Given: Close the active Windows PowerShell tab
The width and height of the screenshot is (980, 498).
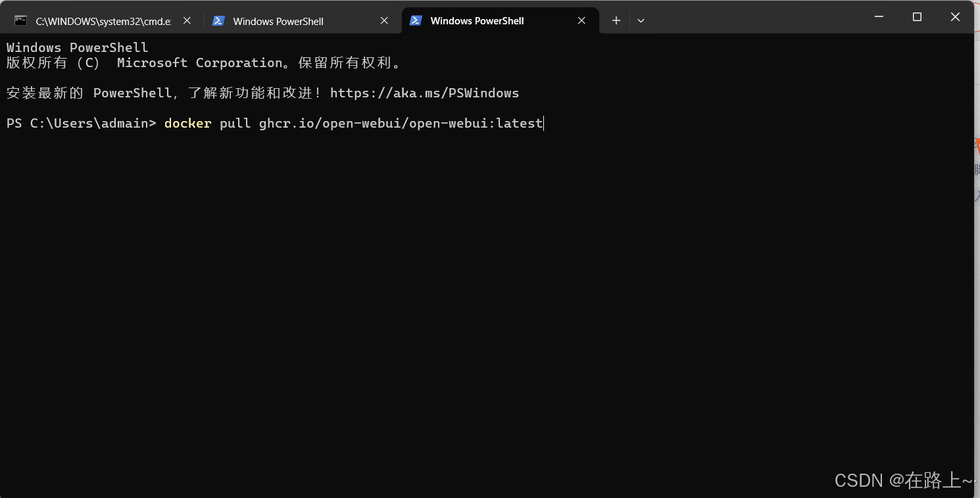Looking at the screenshot, I should click(x=581, y=20).
